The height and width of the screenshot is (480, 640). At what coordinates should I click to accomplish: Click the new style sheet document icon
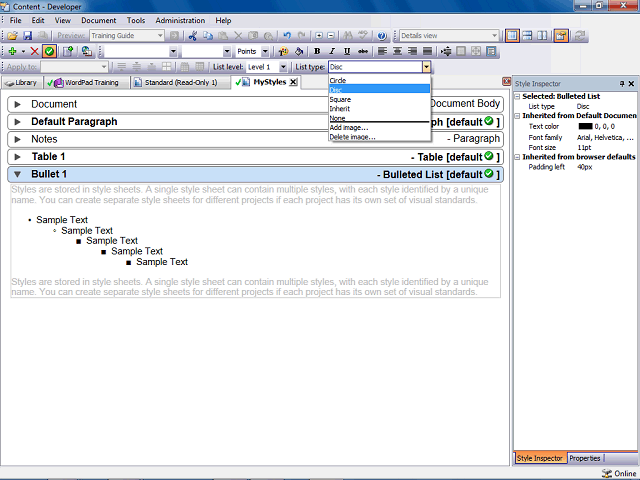[x=68, y=51]
